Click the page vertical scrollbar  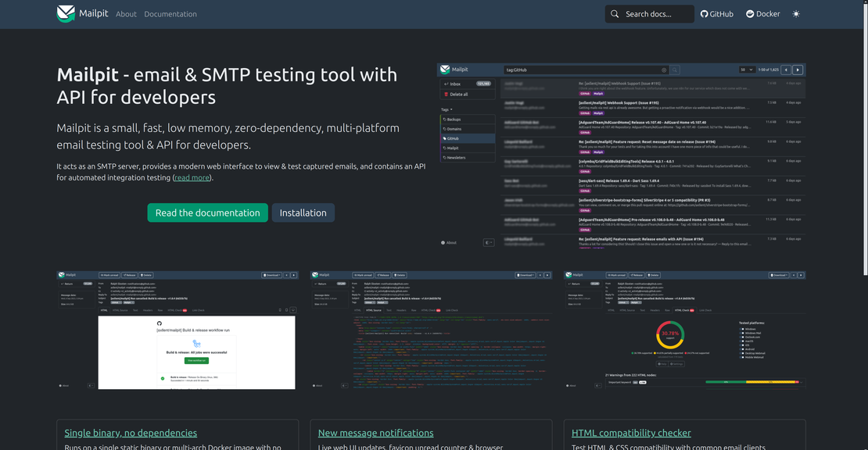point(865,138)
